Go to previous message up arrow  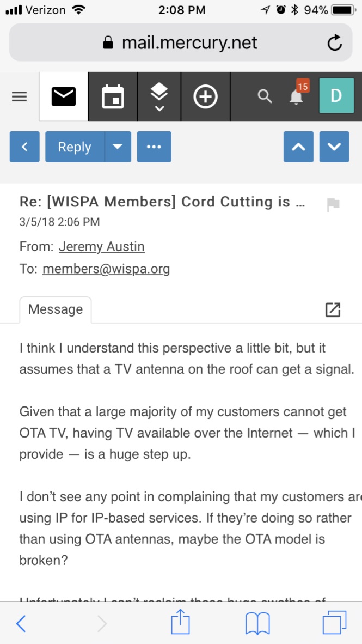point(298,147)
